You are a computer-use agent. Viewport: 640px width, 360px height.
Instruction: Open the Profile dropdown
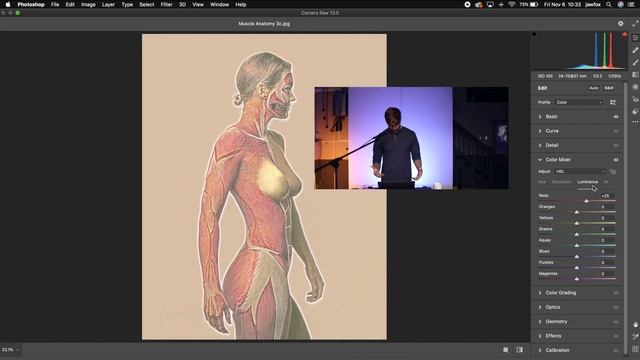click(x=579, y=102)
